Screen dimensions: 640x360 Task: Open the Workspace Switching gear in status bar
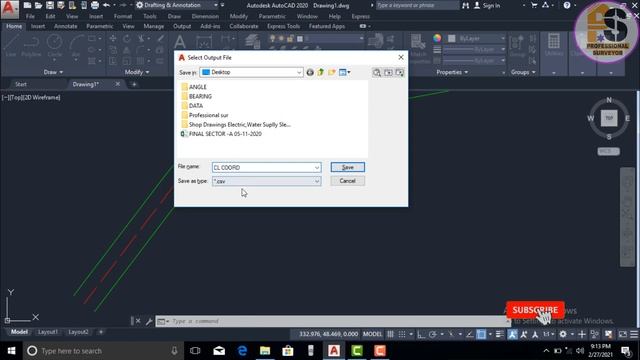coord(563,334)
